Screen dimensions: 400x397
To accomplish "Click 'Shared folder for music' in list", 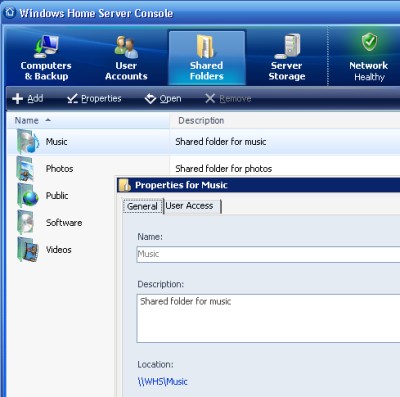I will click(x=221, y=142).
